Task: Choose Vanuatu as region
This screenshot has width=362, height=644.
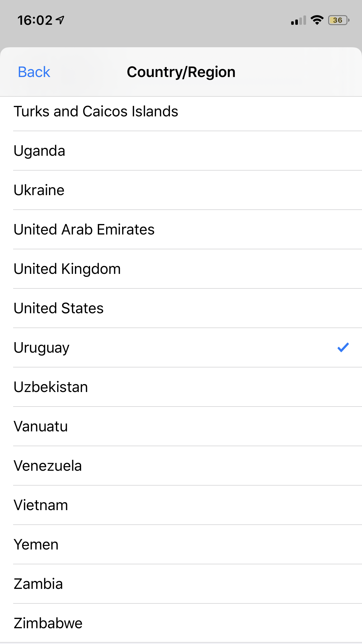Action: (41, 426)
